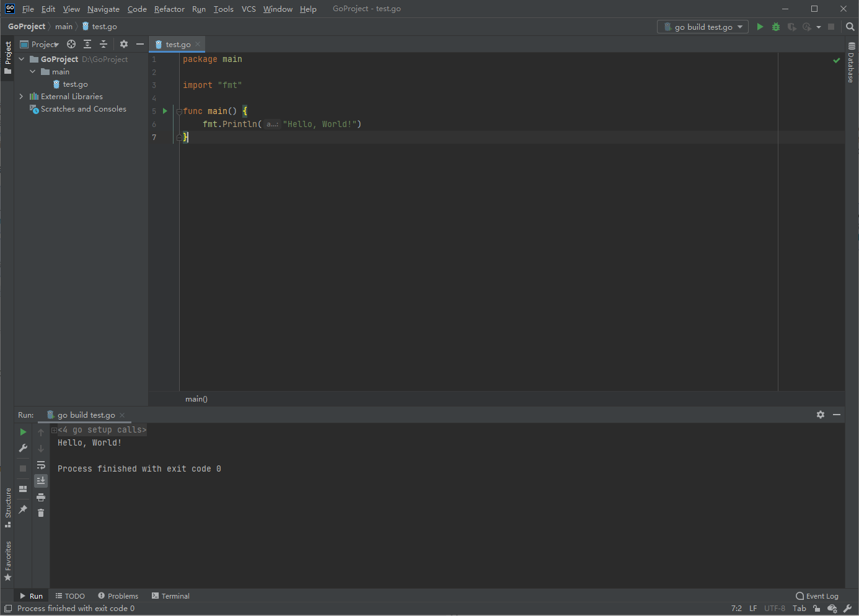Image resolution: width=859 pixels, height=616 pixels.
Task: Rerun program in Run panel
Action: click(23, 432)
